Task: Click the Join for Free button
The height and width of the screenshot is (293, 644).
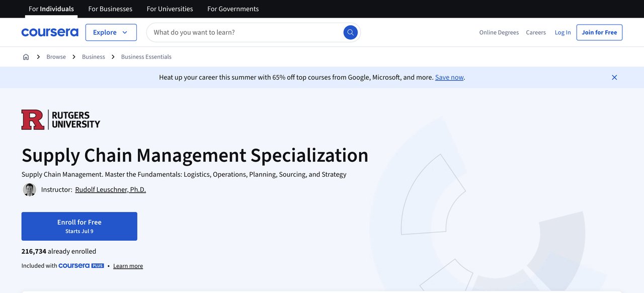Action: click(599, 32)
